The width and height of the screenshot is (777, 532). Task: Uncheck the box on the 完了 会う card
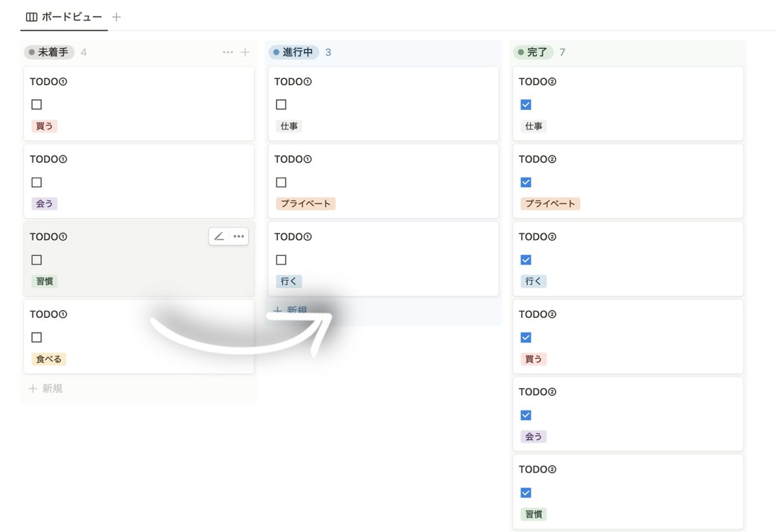526,416
